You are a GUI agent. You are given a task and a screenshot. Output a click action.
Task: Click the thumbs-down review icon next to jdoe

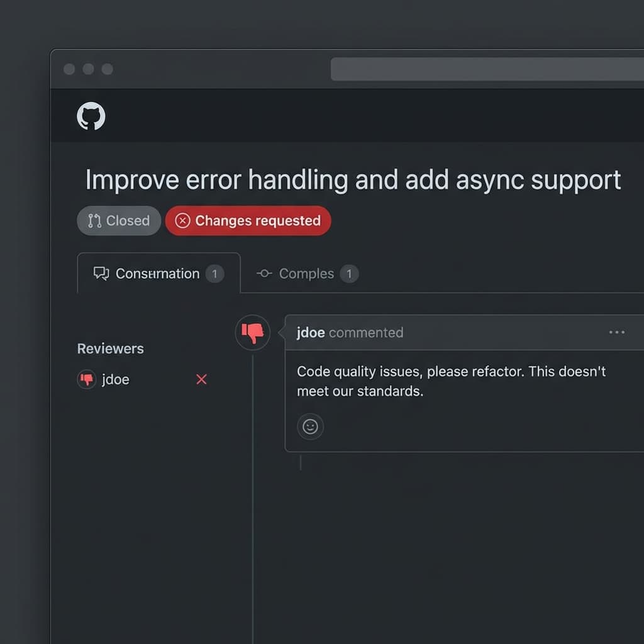pos(86,379)
